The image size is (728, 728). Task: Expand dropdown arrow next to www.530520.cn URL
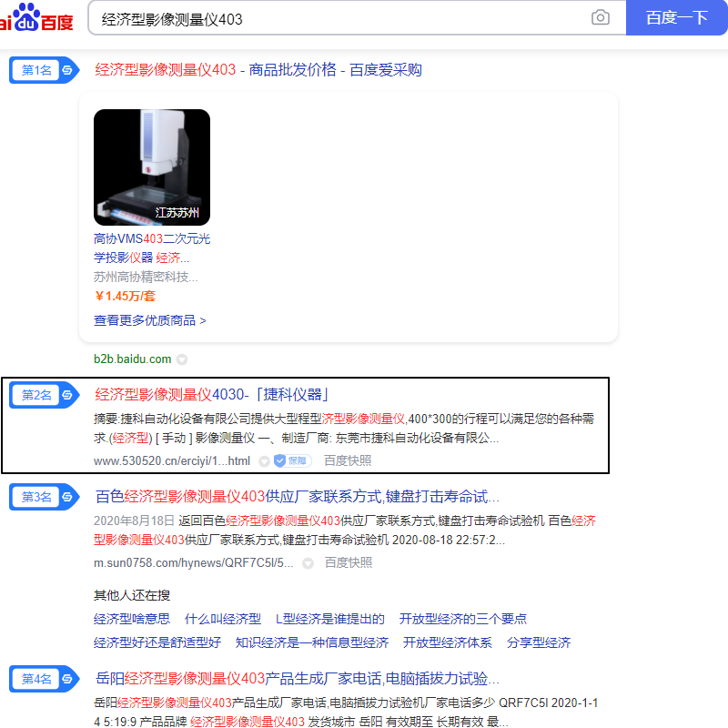click(264, 461)
